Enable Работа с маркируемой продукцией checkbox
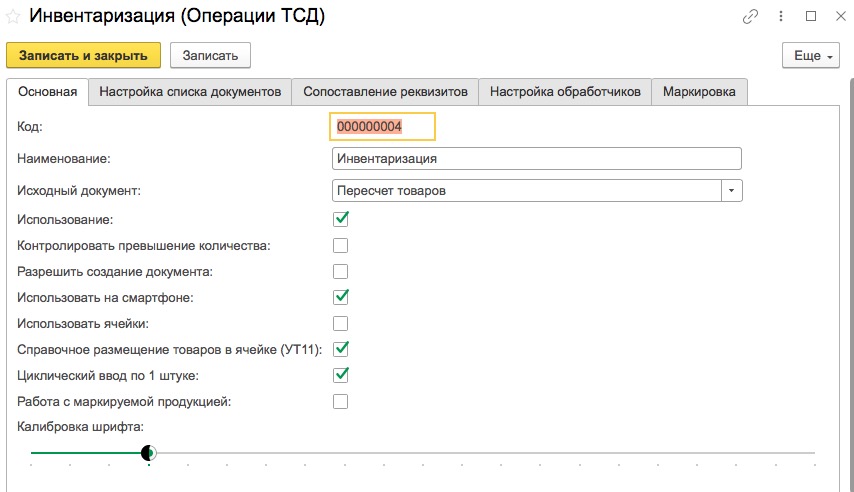854x492 pixels. (x=340, y=402)
